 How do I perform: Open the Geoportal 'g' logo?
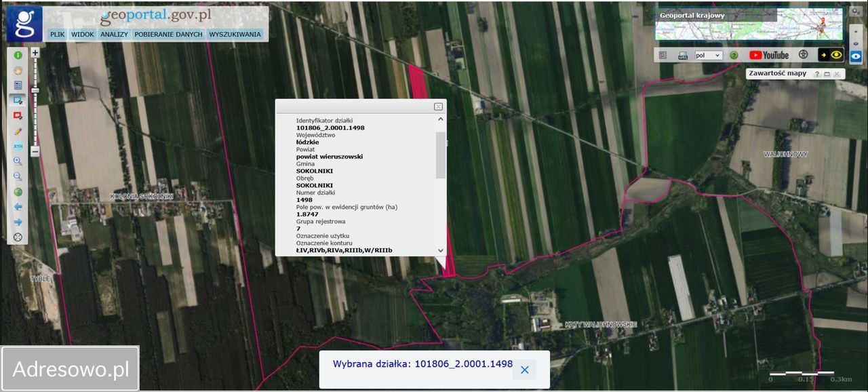pos(25,24)
